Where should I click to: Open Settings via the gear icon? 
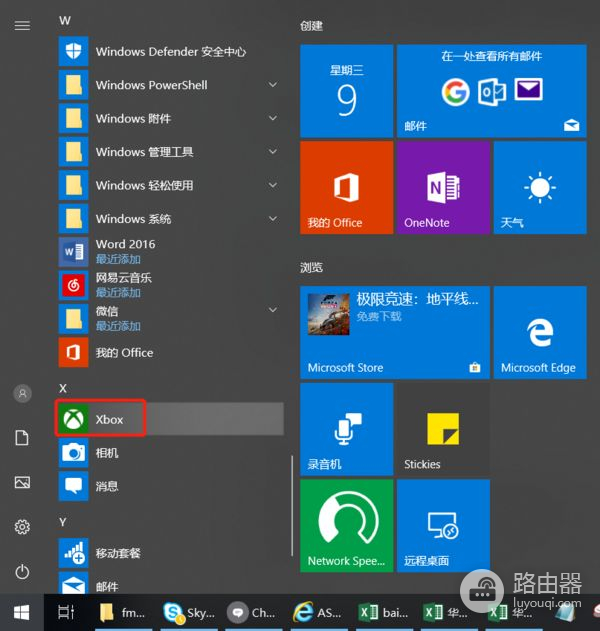(22, 526)
